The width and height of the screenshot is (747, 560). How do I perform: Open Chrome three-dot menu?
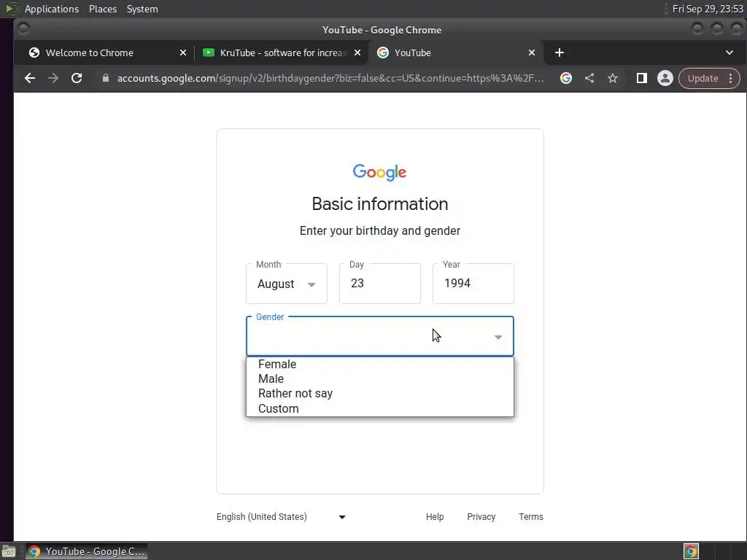(x=730, y=78)
